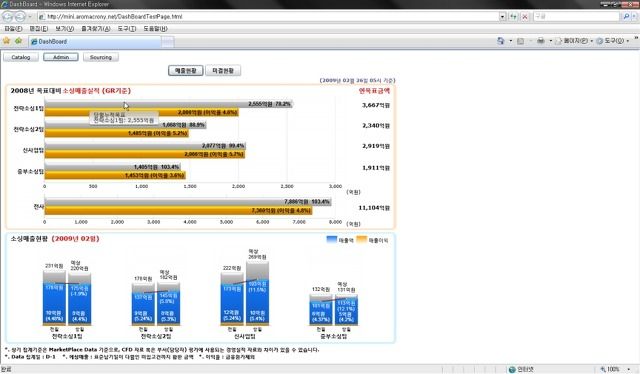Click the Print icon
The width and height of the screenshot is (640, 374).
[x=541, y=41]
